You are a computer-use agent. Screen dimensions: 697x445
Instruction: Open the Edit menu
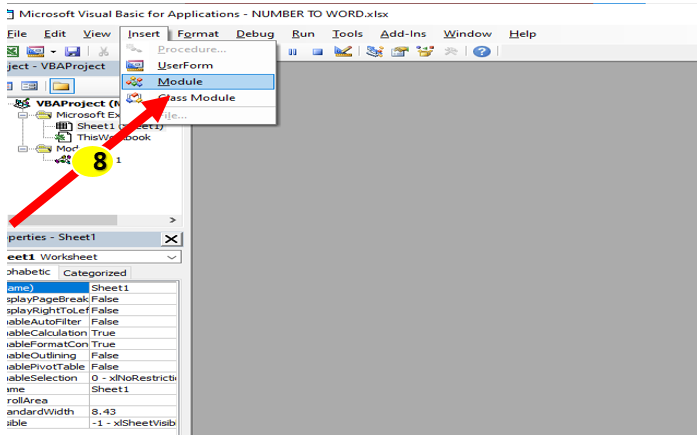point(55,34)
